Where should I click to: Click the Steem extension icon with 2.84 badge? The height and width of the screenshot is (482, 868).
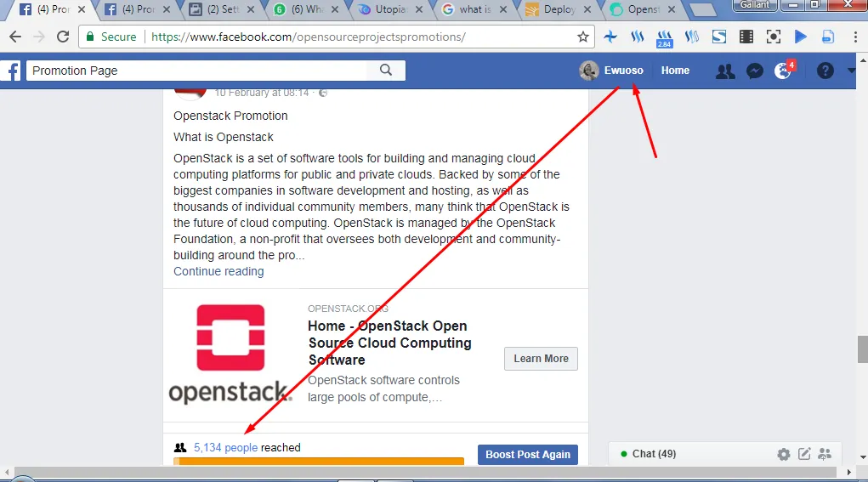[x=664, y=38]
